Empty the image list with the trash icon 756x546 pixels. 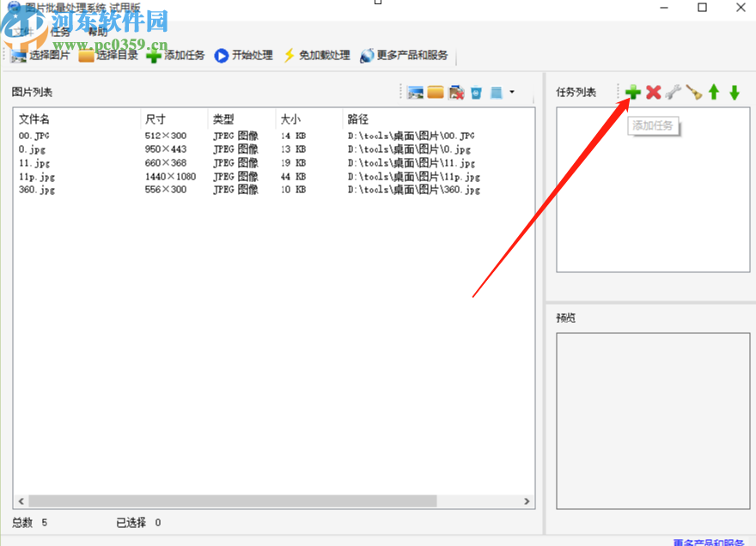475,92
